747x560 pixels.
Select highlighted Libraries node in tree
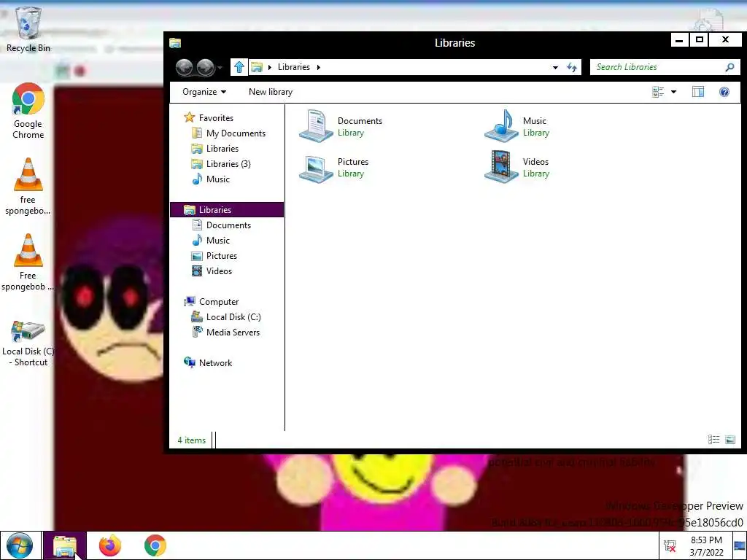coord(227,209)
